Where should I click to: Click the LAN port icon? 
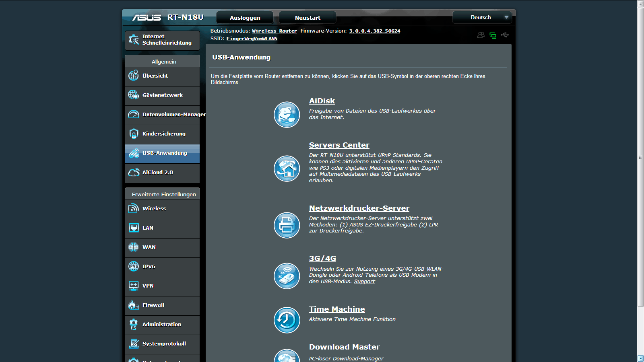(x=134, y=228)
